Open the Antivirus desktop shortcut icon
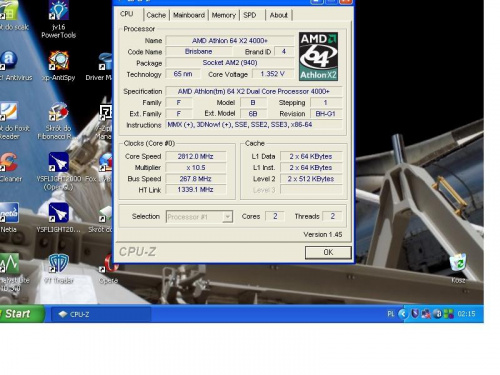Screen dimensions: 500x375 click(x=9, y=60)
